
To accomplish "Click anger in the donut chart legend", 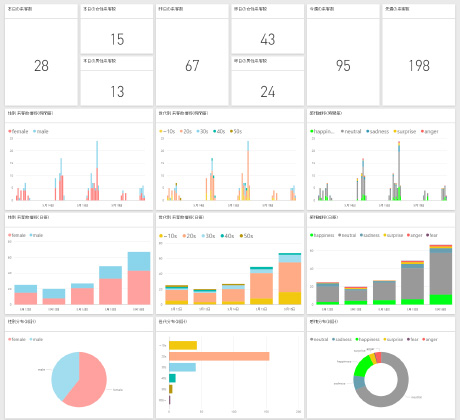I will (430, 339).
